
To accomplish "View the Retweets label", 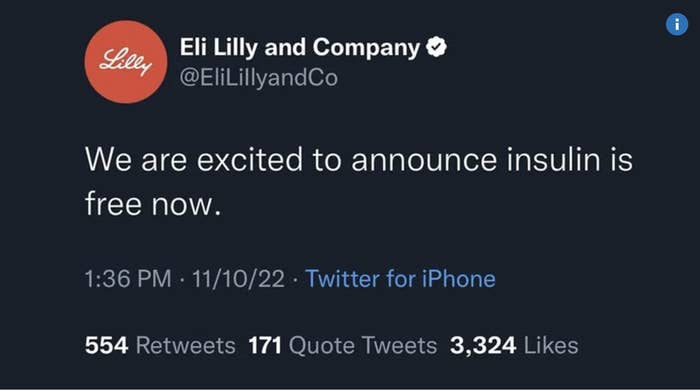I will point(186,345).
